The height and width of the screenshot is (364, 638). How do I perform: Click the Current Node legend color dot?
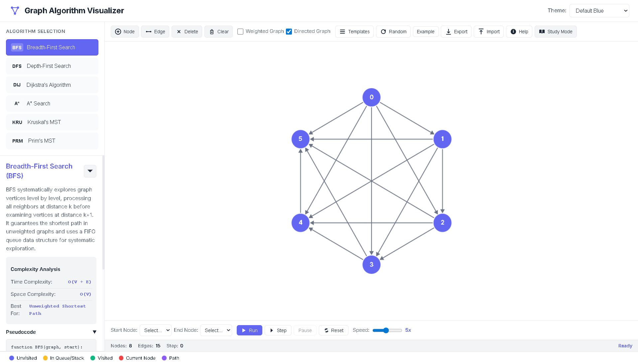click(x=121, y=358)
